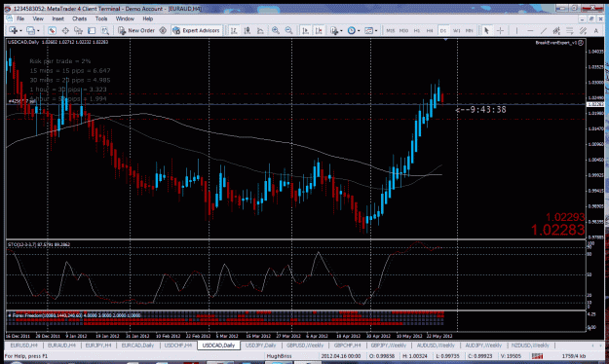Expand the Profiles dropdown arrow
609x364 pixels.
tap(38, 30)
